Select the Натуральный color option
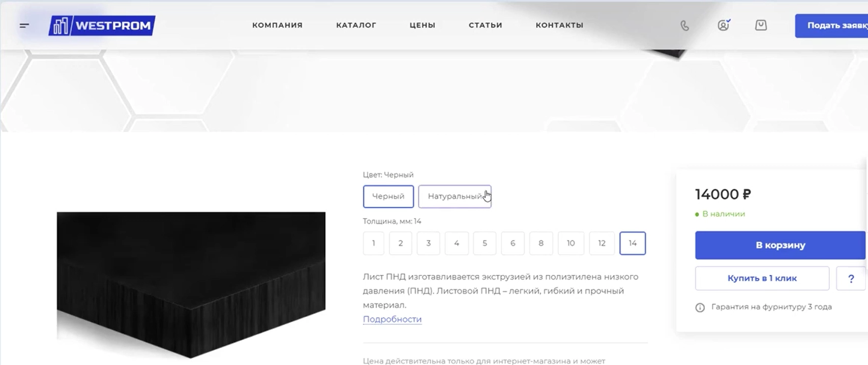 pos(455,196)
